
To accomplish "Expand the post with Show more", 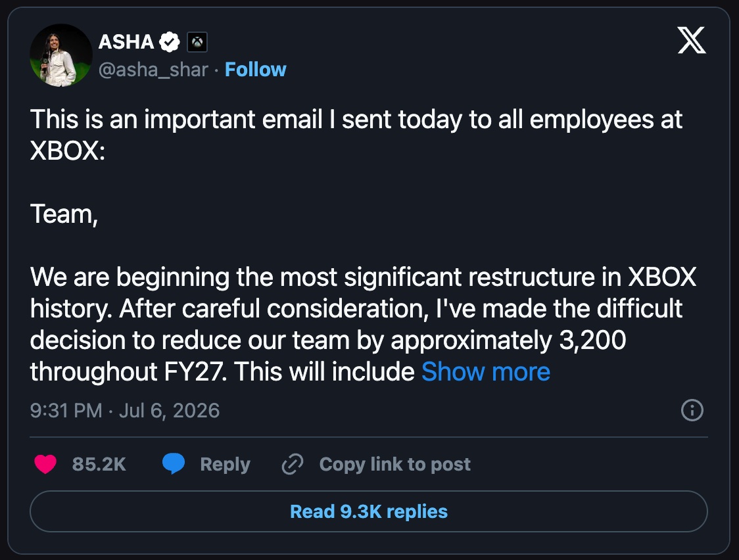I will point(485,371).
